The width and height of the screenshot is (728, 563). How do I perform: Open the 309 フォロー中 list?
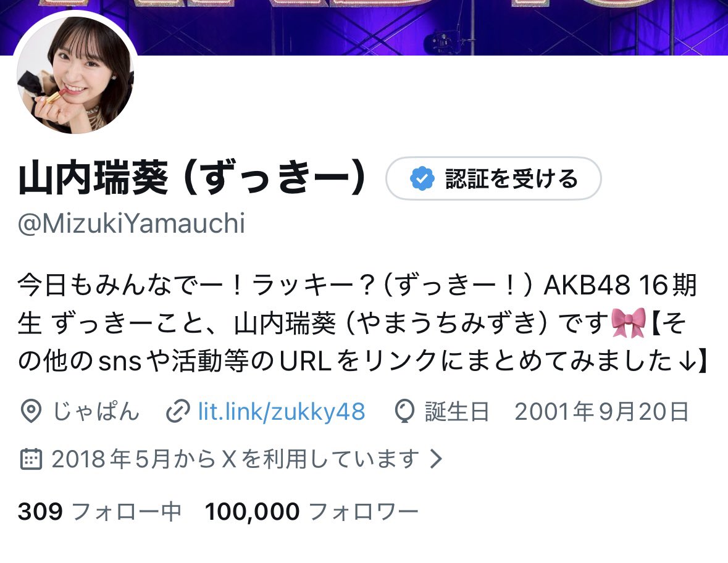(99, 512)
